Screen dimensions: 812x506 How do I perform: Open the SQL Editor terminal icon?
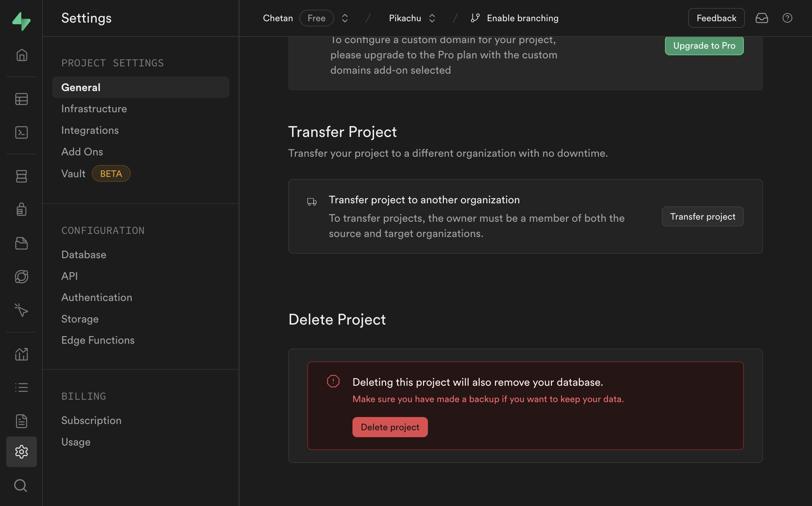[x=22, y=132]
